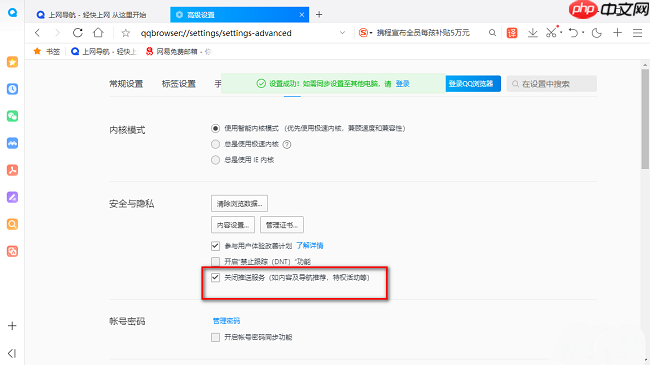The width and height of the screenshot is (650, 365).
Task: Click the forward navigation arrow
Action: coord(57,33)
